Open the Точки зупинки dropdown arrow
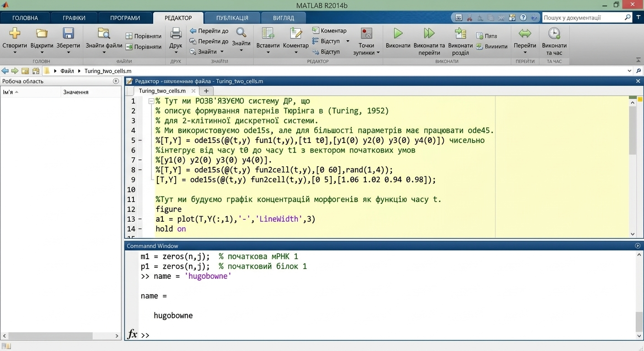Image resolution: width=644 pixels, height=351 pixels. point(378,53)
